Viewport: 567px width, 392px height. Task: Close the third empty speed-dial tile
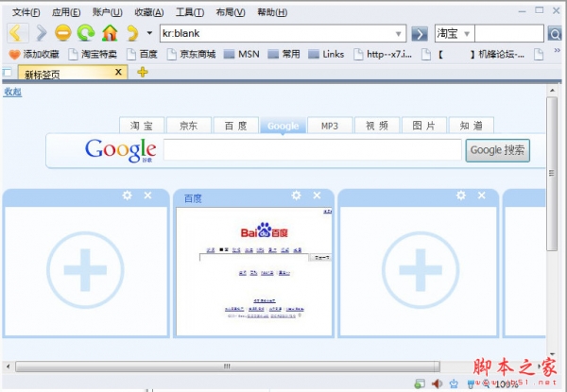coord(482,196)
